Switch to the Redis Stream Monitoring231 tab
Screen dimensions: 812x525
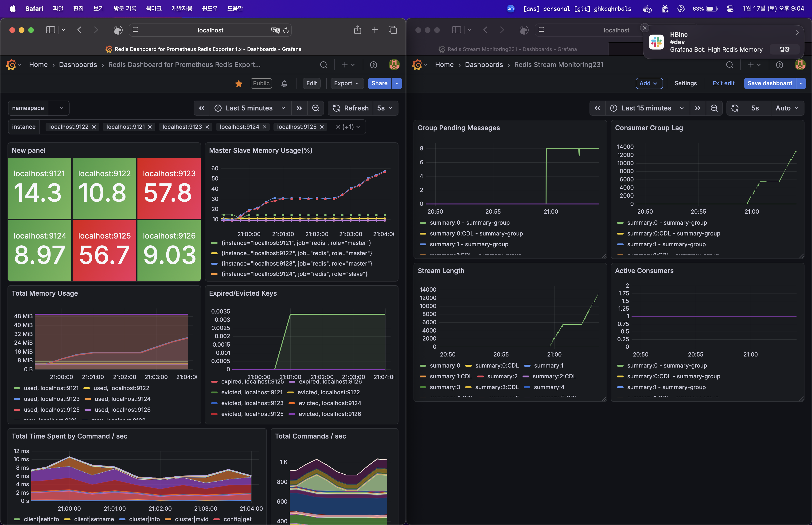(508, 49)
